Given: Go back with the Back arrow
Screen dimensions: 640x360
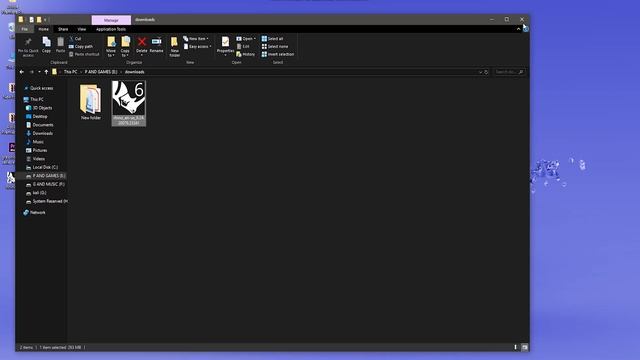Looking at the screenshot, I should coord(22,72).
